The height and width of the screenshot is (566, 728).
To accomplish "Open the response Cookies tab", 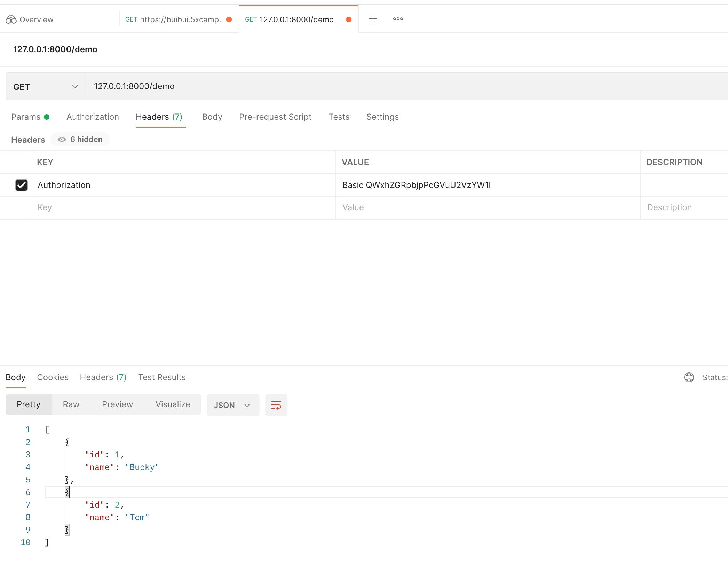I will [x=53, y=377].
